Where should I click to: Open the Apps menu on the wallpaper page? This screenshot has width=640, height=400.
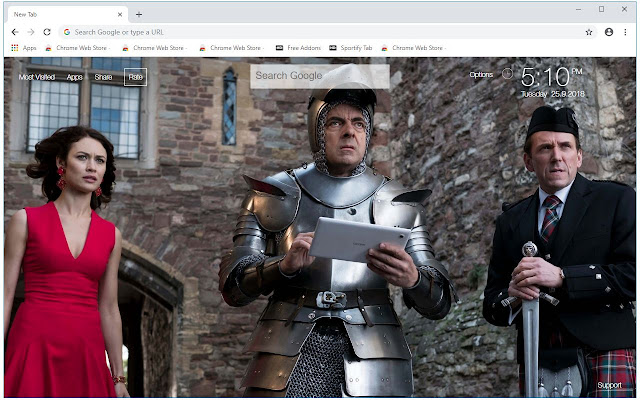(x=75, y=77)
